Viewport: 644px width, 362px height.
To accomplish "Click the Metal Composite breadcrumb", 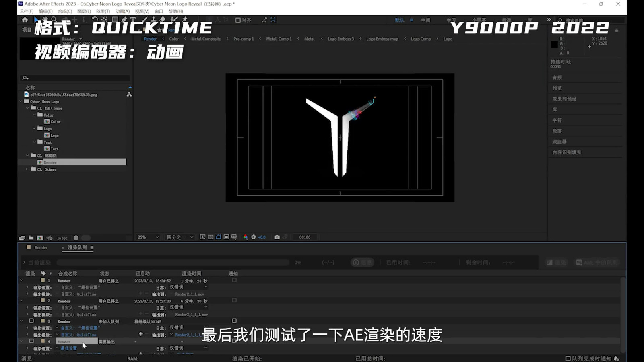I will [x=206, y=39].
